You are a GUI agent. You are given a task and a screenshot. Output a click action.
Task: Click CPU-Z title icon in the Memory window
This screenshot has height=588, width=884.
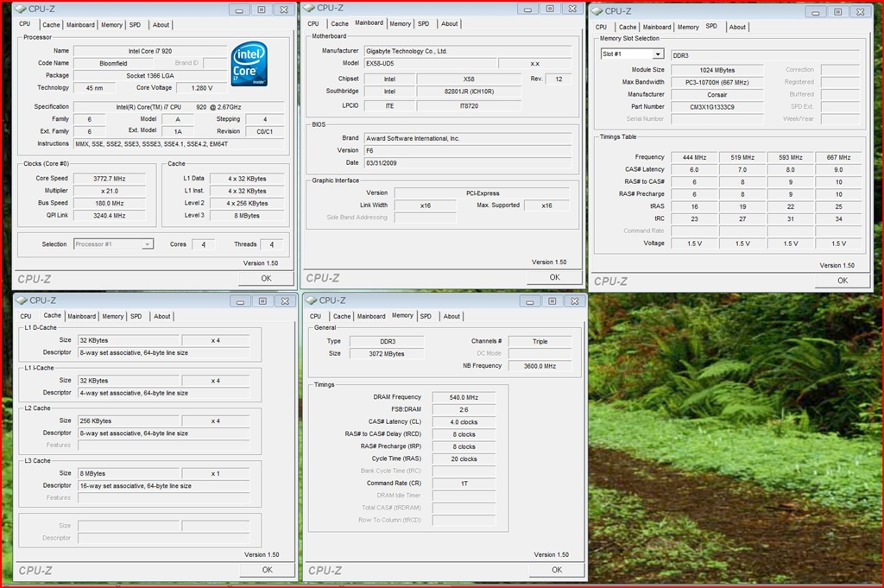click(x=311, y=300)
